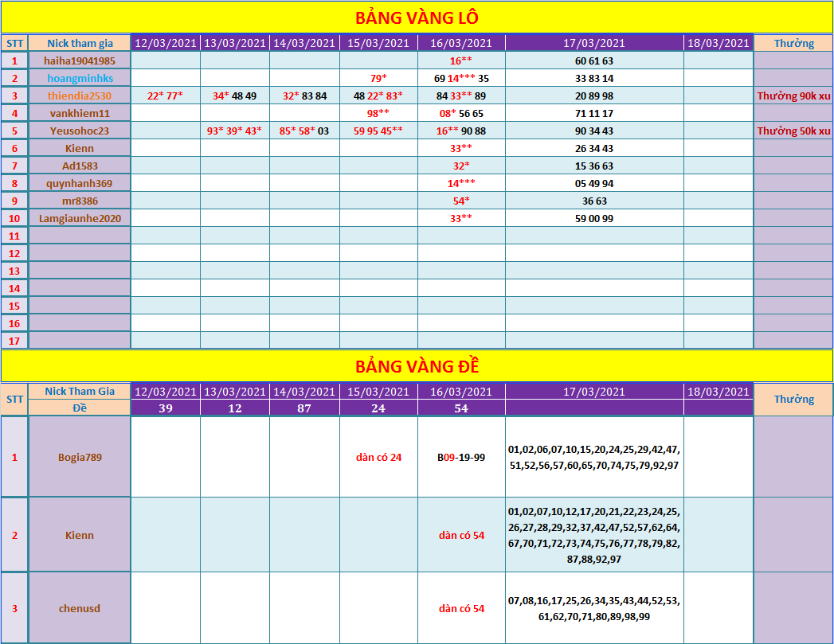The width and height of the screenshot is (834, 644).
Task: Click the empty nickname cell in row 11
Action: [80, 236]
